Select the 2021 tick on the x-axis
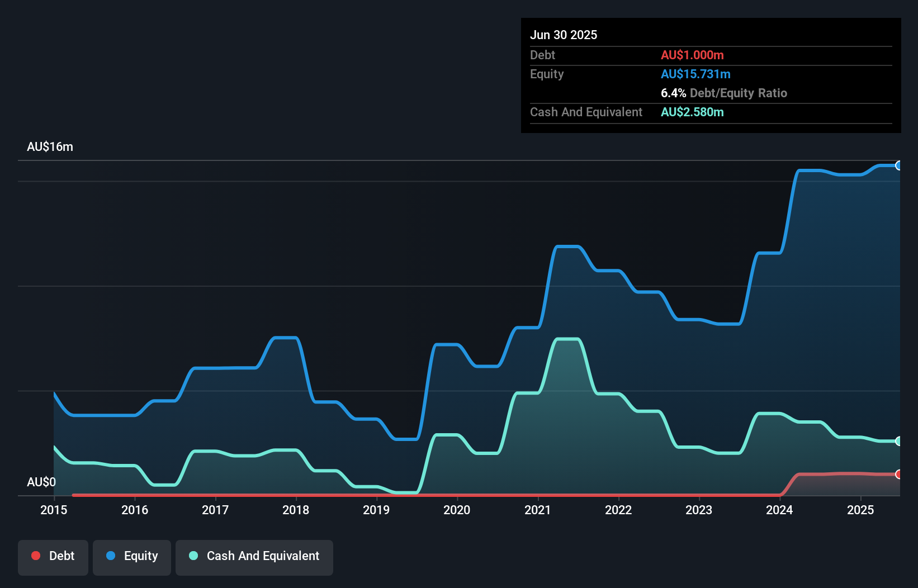 538,510
